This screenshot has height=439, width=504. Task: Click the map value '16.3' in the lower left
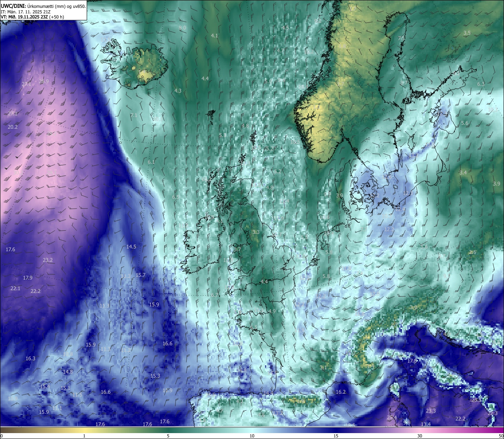[30, 359]
